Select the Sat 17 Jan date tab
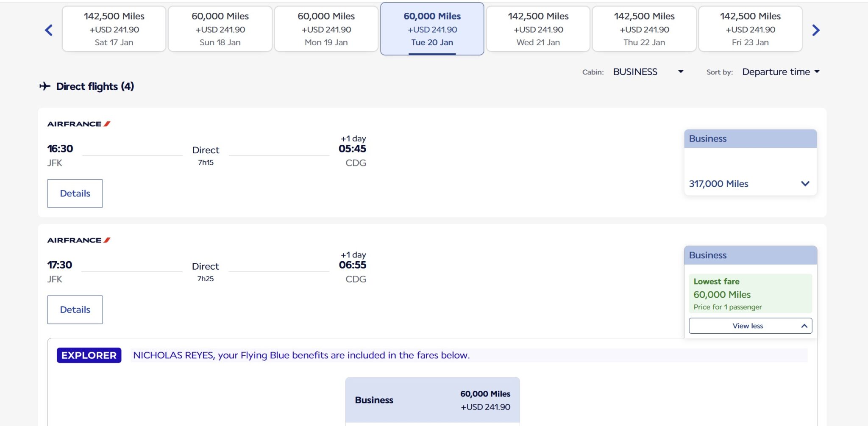 pos(114,29)
